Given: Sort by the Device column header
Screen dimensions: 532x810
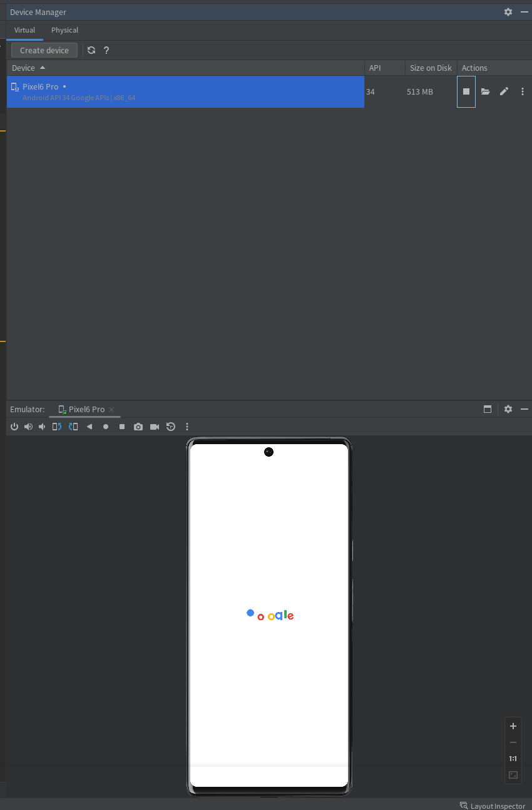Looking at the screenshot, I should click(185, 68).
